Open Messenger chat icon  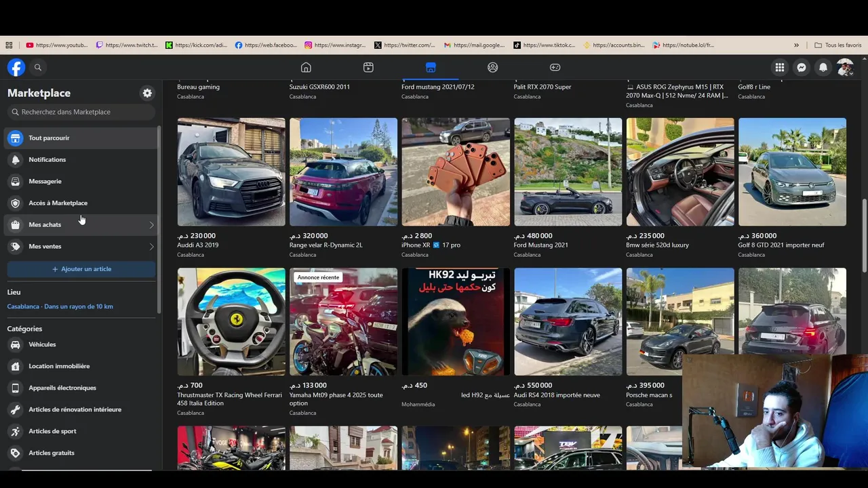[x=802, y=67]
